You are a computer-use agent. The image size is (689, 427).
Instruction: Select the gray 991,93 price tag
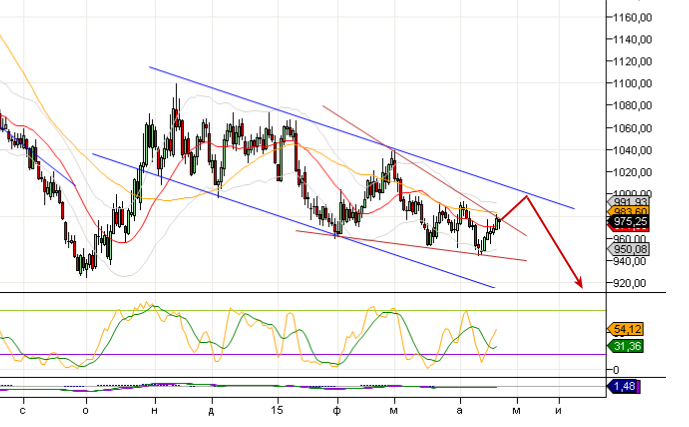click(631, 203)
